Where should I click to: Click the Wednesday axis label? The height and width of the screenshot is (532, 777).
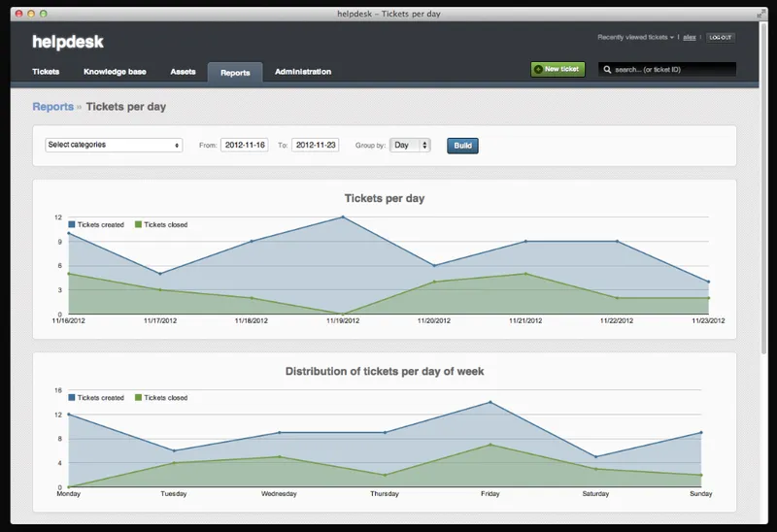point(279,494)
